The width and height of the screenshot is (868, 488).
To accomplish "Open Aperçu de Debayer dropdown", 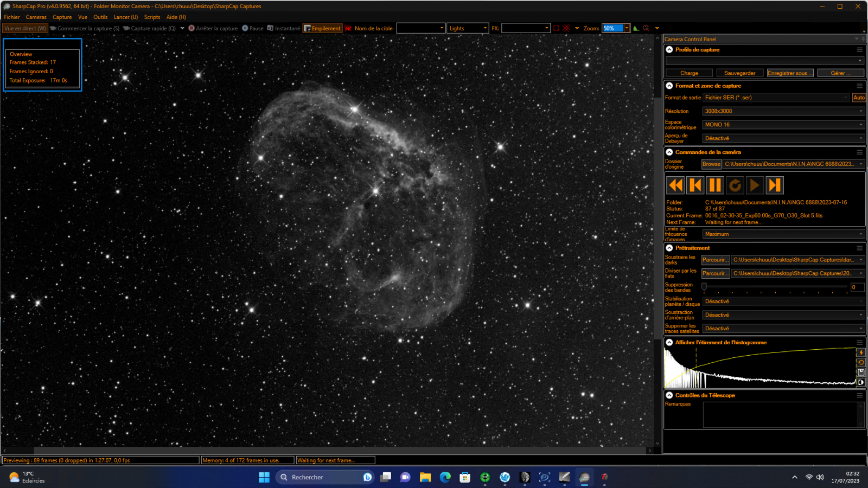I will coord(783,138).
